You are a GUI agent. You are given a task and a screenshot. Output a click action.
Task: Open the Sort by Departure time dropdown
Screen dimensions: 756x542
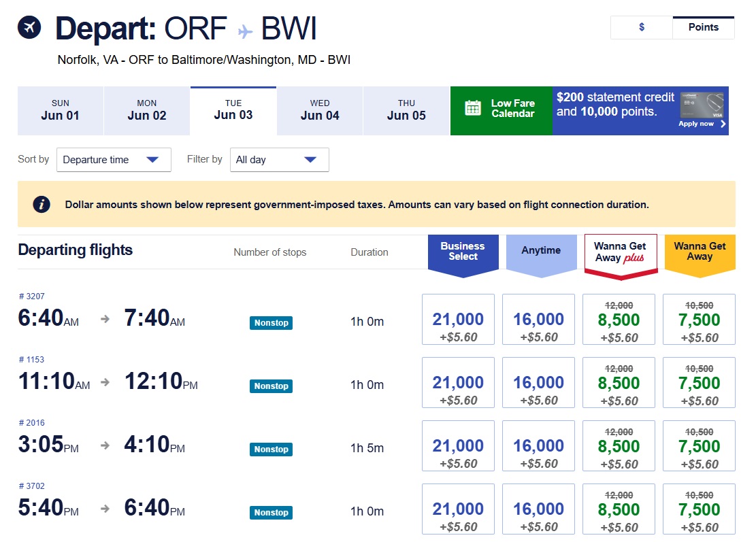pos(114,159)
